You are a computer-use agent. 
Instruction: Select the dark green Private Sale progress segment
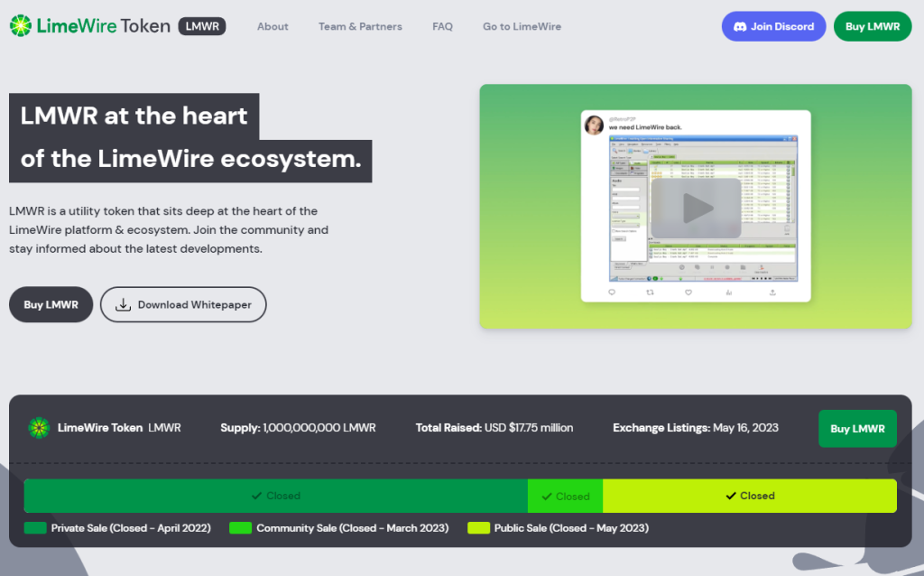[x=276, y=496]
